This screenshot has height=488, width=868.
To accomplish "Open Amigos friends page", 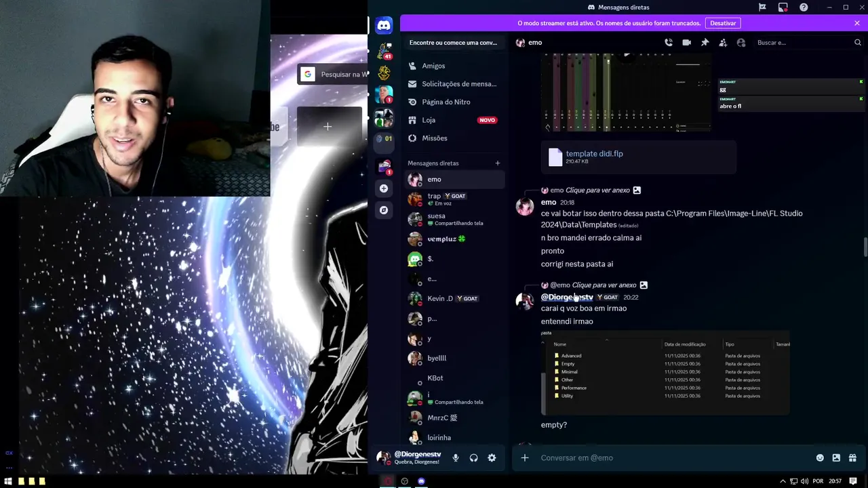I will coord(454,66).
